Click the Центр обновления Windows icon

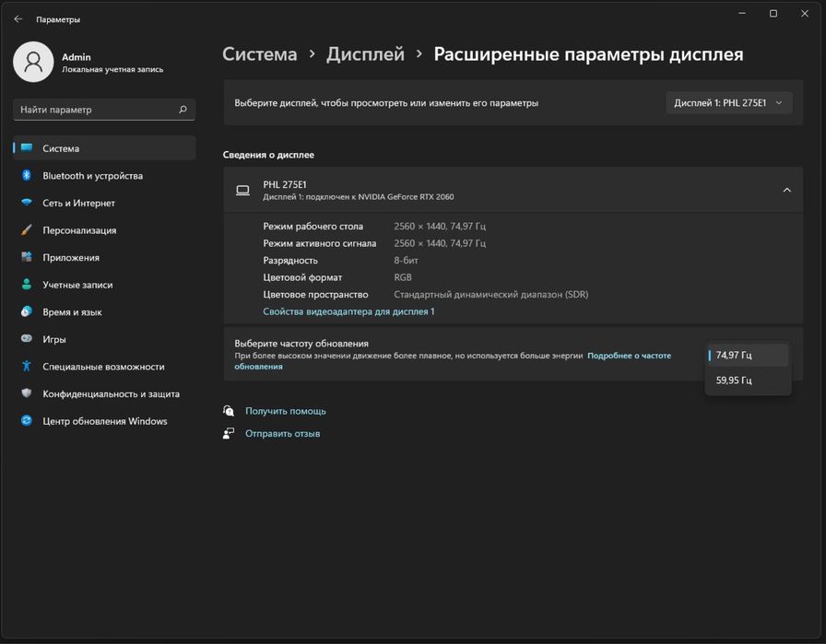click(27, 420)
